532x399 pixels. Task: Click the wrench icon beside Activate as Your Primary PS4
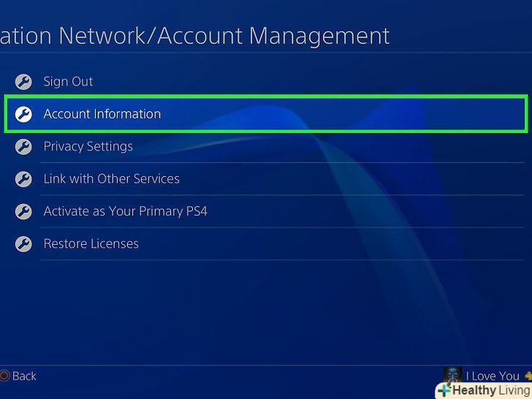[23, 212]
